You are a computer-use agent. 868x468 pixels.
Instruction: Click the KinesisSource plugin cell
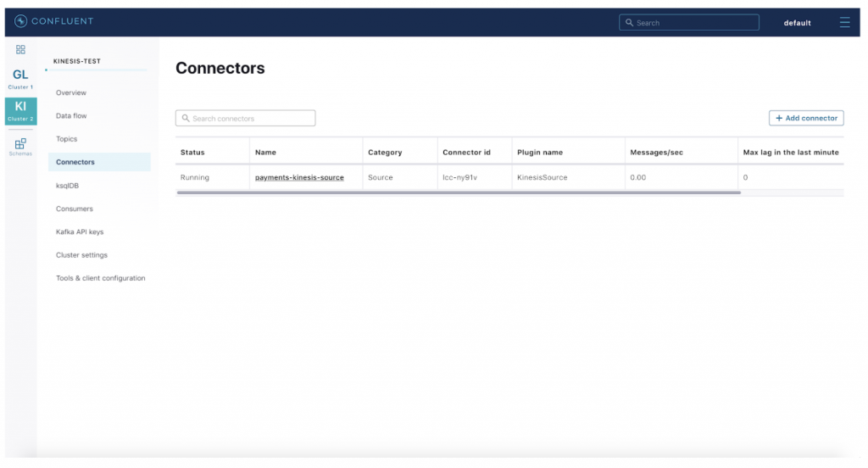click(x=542, y=177)
